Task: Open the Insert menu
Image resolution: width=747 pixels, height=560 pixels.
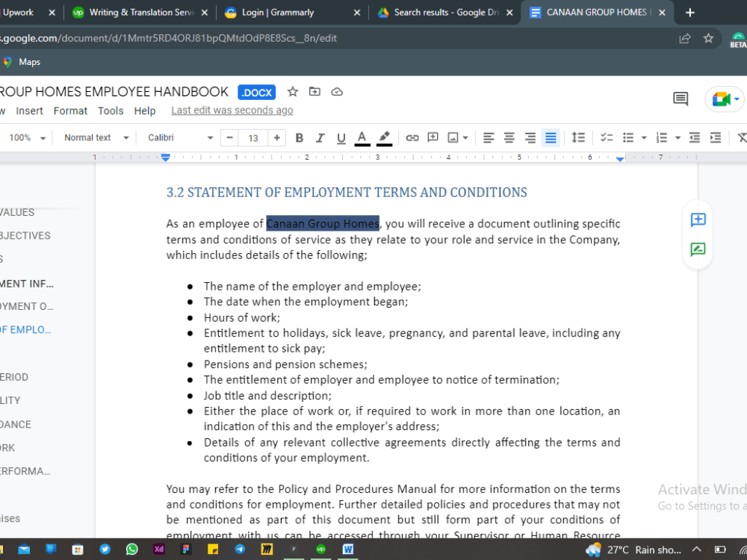Action: tap(30, 111)
